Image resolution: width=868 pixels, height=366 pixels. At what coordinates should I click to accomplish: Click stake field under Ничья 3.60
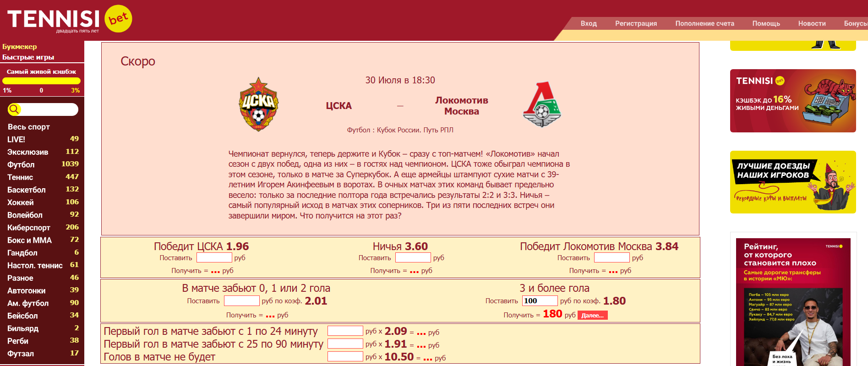(x=413, y=257)
